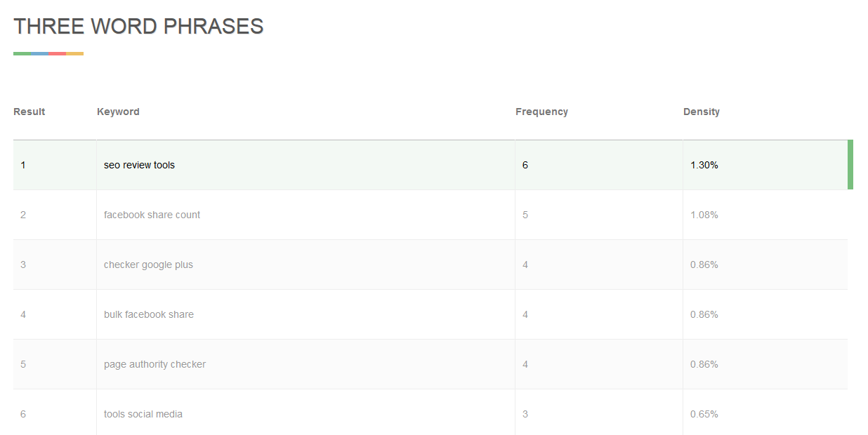Click result number 5 cell
Screen dimensions: 868x435
click(x=23, y=364)
